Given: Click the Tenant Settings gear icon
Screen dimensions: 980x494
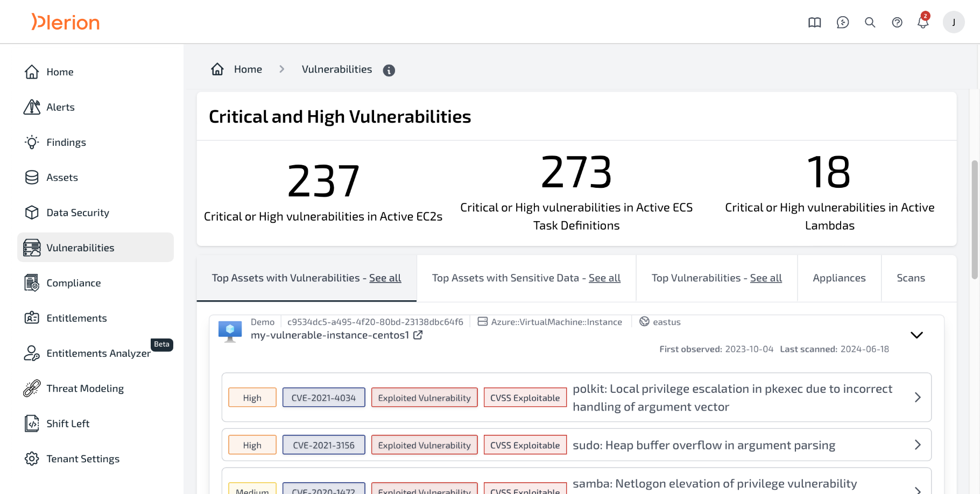Looking at the screenshot, I should [x=32, y=458].
